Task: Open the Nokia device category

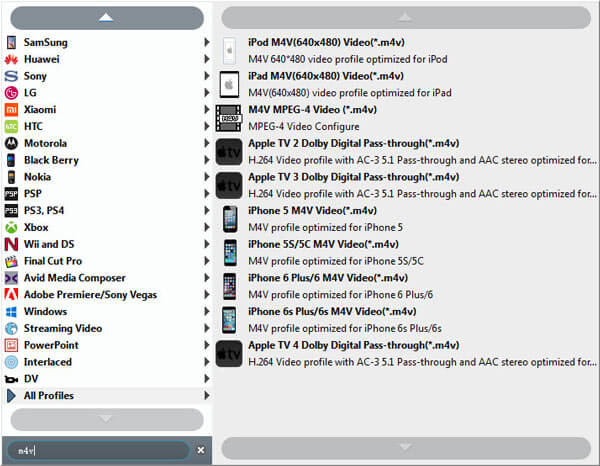Action: click(107, 177)
